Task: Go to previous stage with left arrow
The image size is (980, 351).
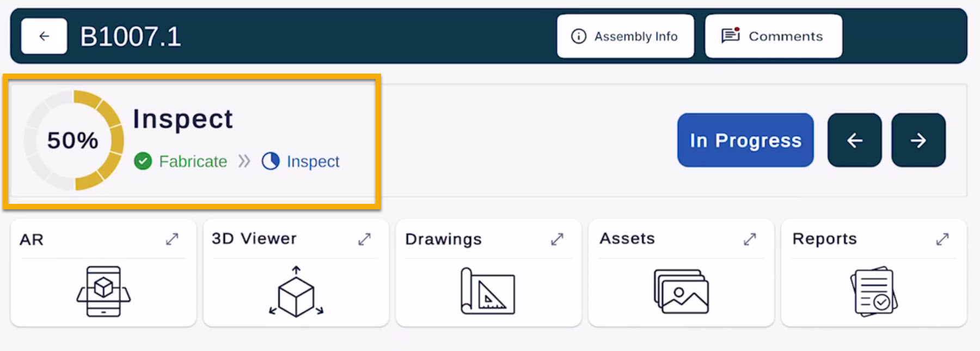Action: point(854,140)
